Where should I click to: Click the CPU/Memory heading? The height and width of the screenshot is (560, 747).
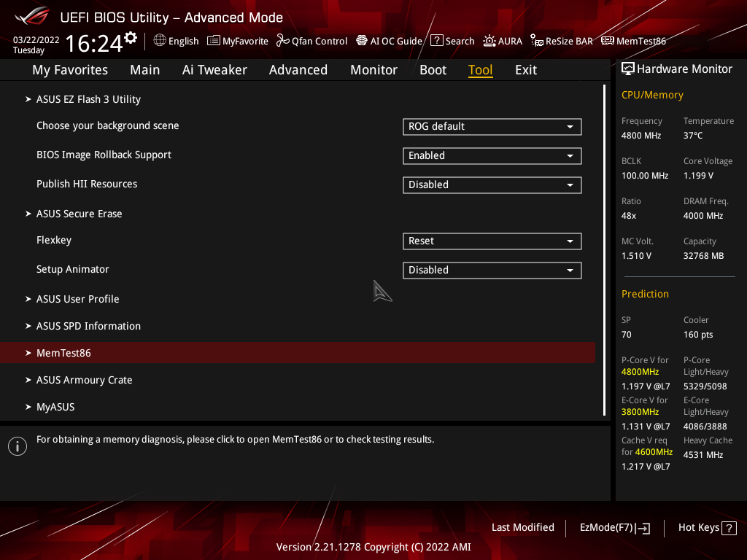coord(652,95)
